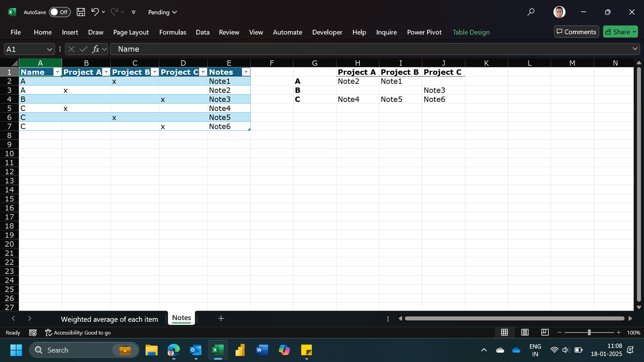The width and height of the screenshot is (644, 362).
Task: Switch to Weighted average of each item sheet
Action: click(109, 319)
